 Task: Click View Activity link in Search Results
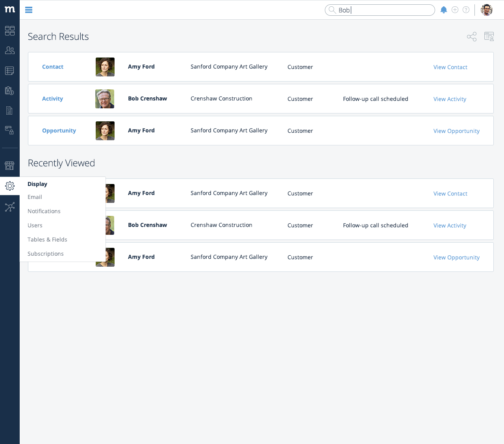(x=450, y=99)
